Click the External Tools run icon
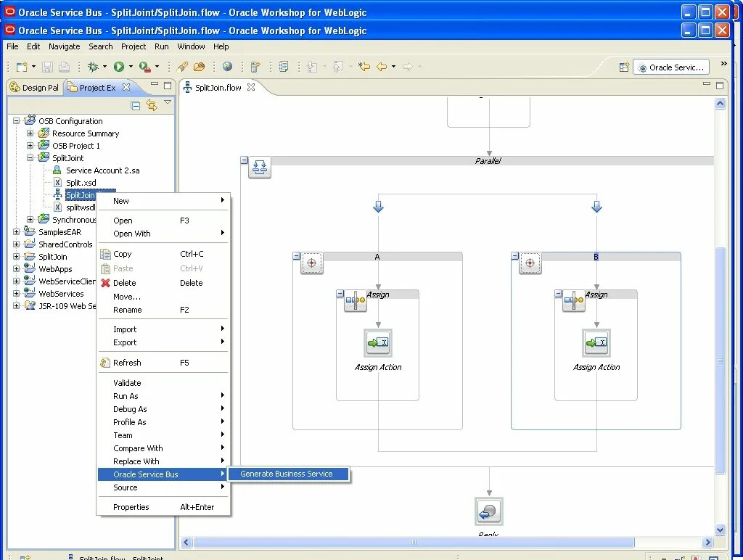This screenshot has width=743, height=560. click(x=145, y=67)
